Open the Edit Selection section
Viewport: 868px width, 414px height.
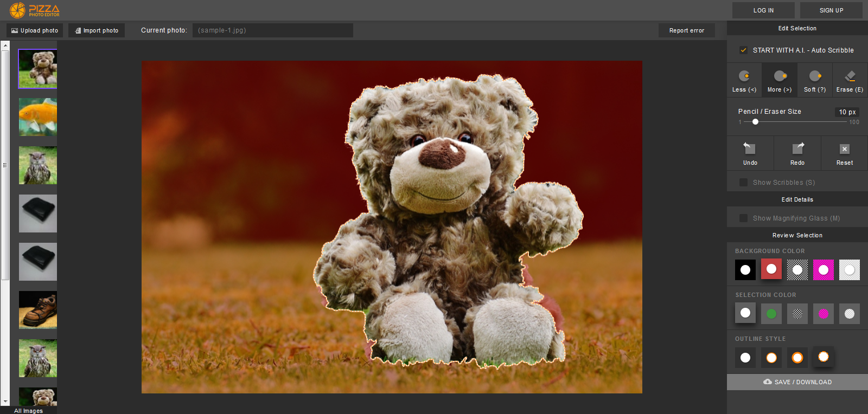pyautogui.click(x=797, y=28)
